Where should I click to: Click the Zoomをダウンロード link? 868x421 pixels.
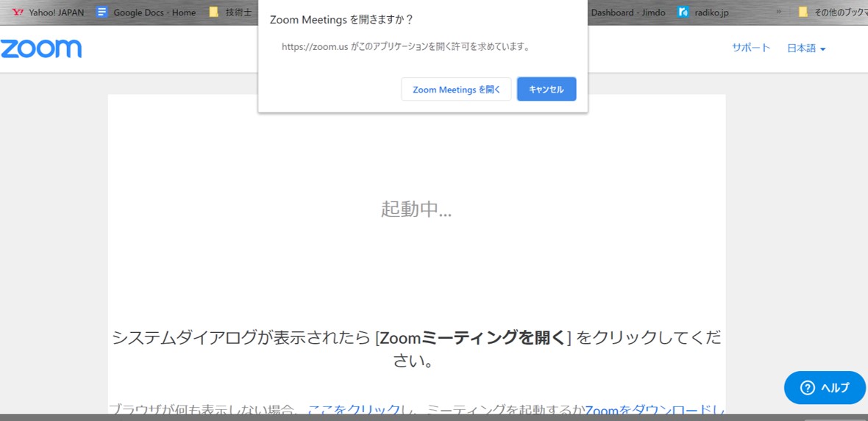(x=655, y=410)
